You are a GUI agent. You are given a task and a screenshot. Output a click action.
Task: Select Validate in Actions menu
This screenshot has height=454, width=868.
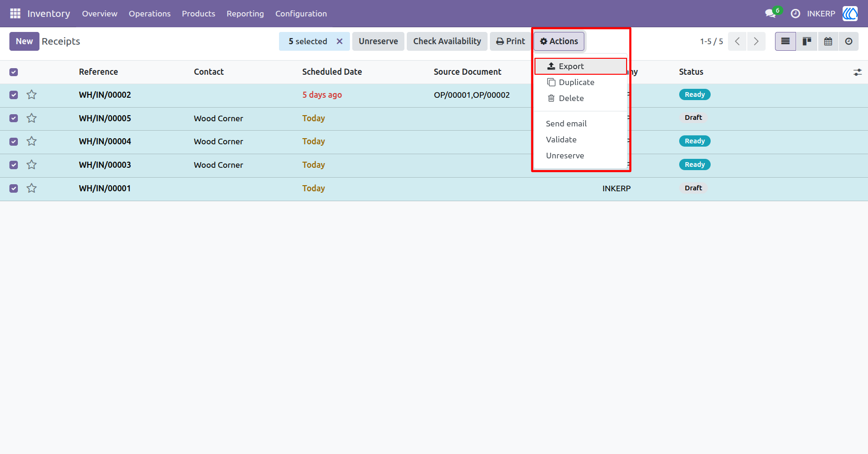[581, 140]
